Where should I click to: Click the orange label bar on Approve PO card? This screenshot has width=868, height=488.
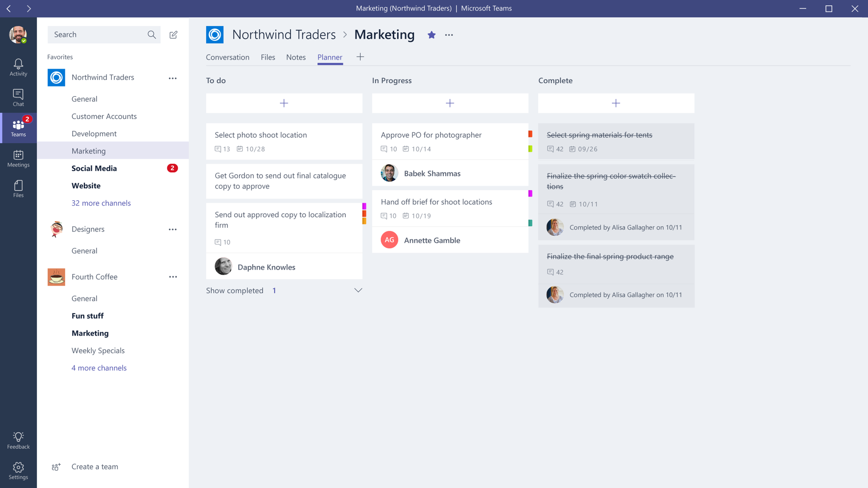point(530,134)
